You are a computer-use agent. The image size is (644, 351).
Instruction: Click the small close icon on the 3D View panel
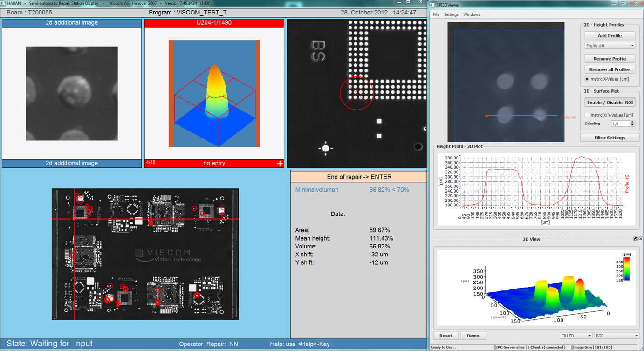pos(641,239)
